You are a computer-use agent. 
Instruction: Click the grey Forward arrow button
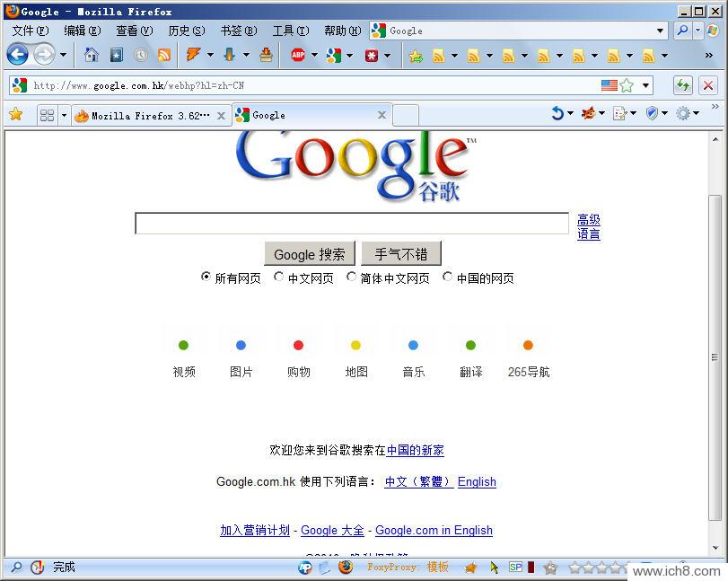45,56
